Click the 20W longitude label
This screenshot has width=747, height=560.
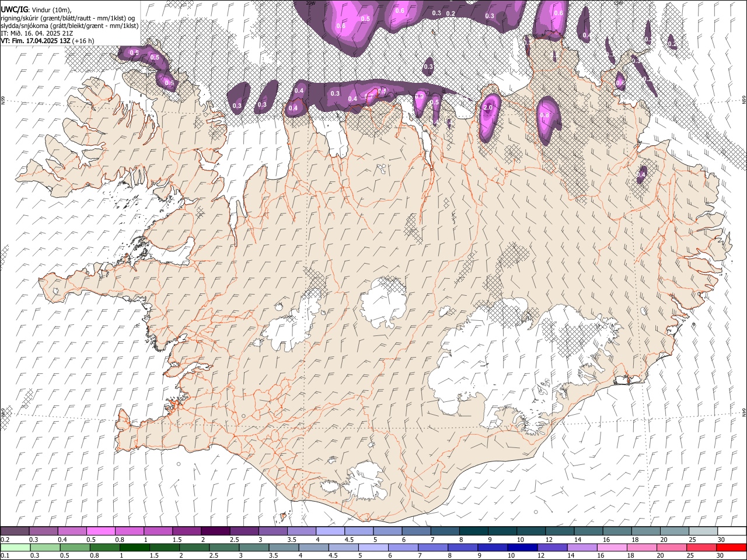[310, 3]
